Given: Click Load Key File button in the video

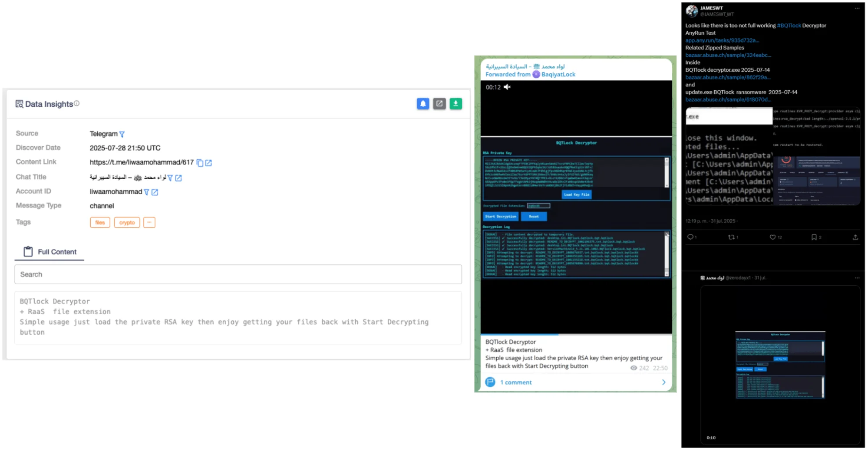Looking at the screenshot, I should 577,194.
